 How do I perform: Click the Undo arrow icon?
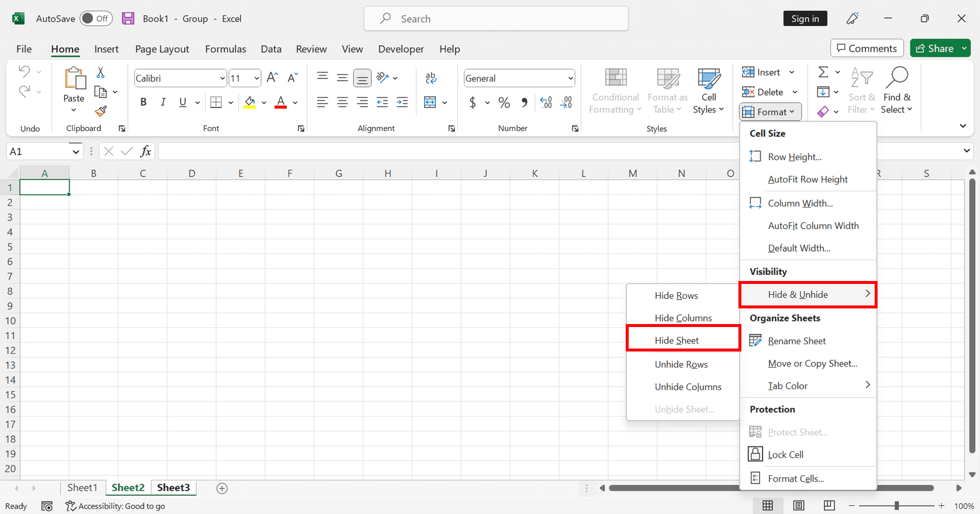[24, 71]
